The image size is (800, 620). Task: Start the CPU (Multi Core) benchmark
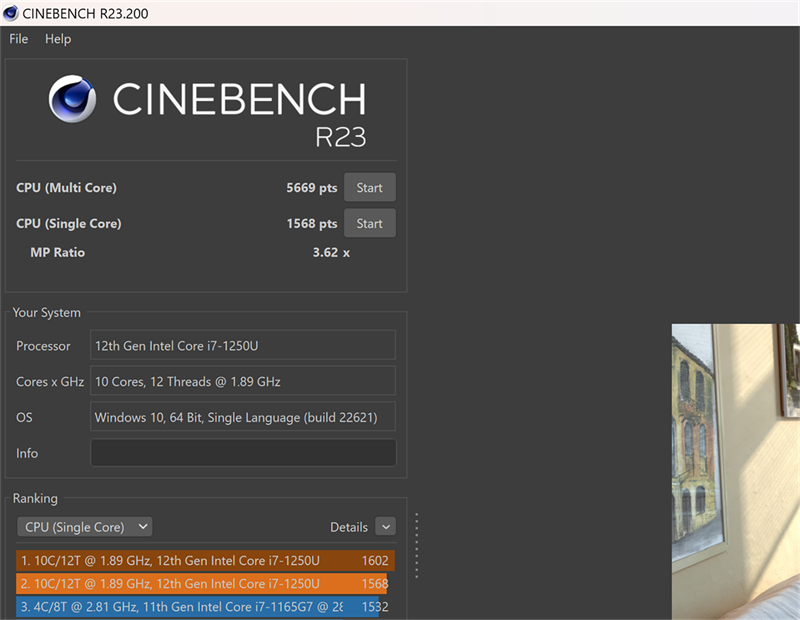[x=370, y=187]
